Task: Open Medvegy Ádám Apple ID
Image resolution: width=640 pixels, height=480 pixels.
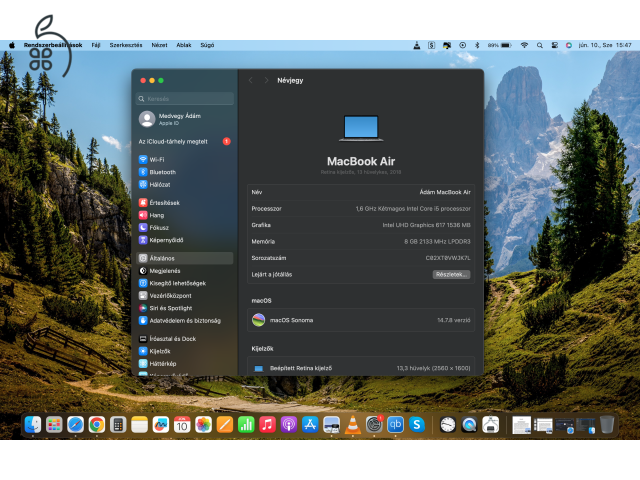Action: pyautogui.click(x=184, y=119)
